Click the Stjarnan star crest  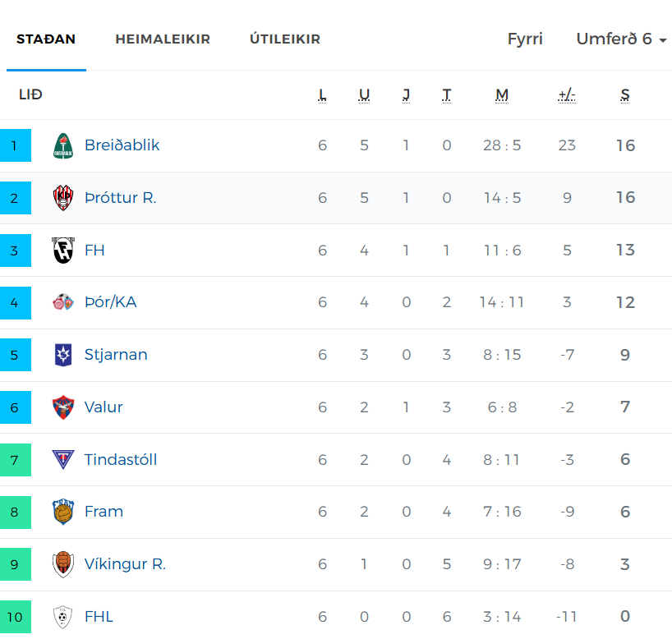tap(63, 355)
